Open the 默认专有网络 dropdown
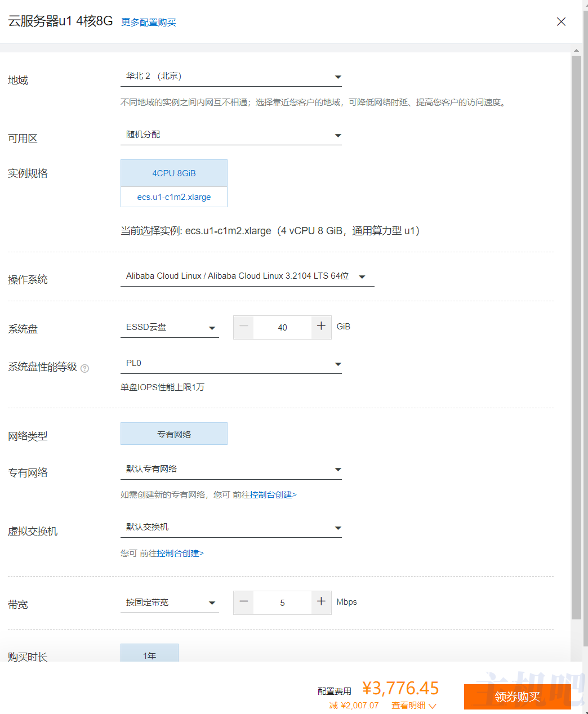The image size is (588, 714). 231,469
